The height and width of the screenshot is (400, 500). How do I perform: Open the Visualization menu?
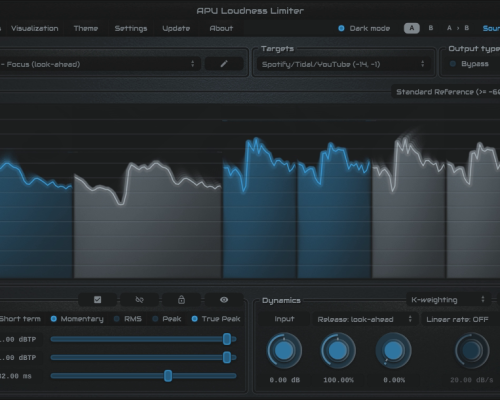pyautogui.click(x=34, y=28)
